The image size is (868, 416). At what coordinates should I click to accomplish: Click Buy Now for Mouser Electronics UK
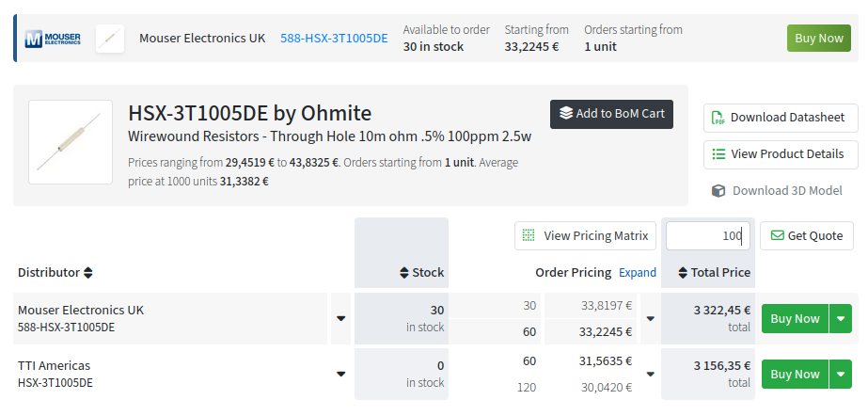[x=795, y=318]
